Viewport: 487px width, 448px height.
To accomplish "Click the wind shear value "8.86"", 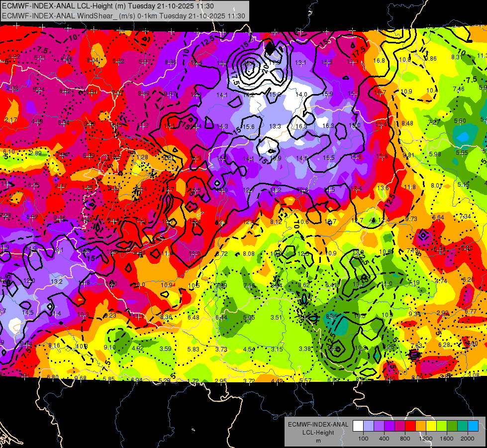I will coord(171,62).
